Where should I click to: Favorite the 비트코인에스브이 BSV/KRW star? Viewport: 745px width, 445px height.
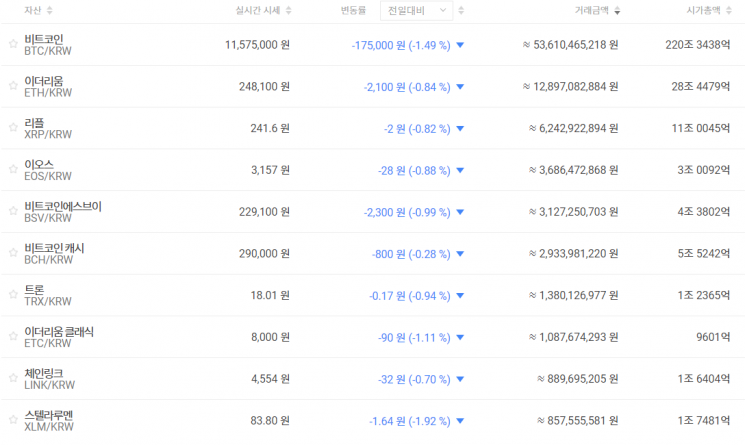(x=13, y=211)
